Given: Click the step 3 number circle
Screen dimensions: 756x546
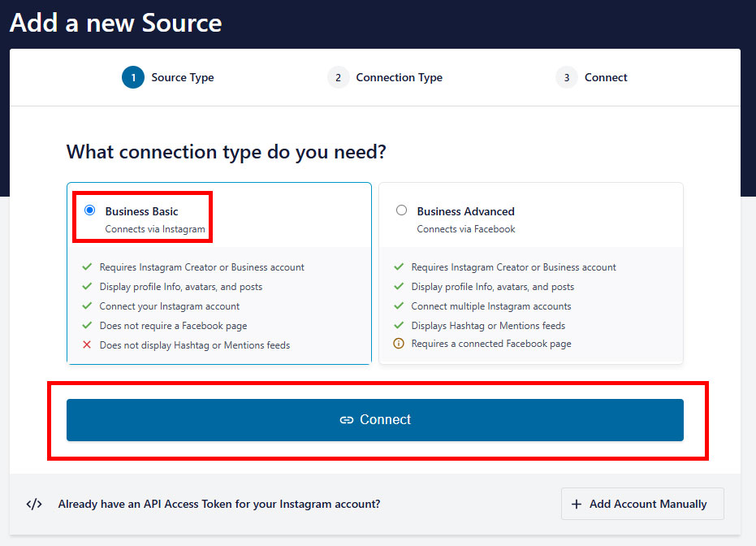Looking at the screenshot, I should pos(567,77).
